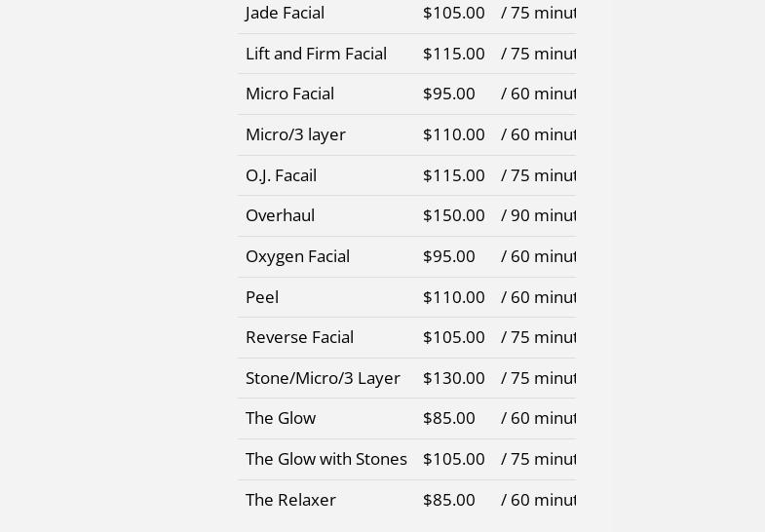This screenshot has width=765, height=532.
Task: Click the Micro/3 layer service name
Action: tap(295, 134)
